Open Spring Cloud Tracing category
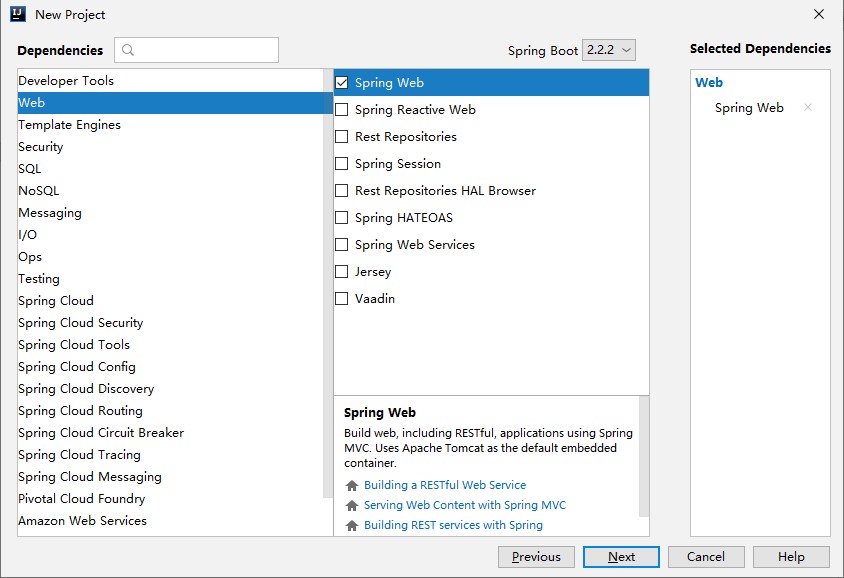Screen dimensions: 844x578 (170, 455)
